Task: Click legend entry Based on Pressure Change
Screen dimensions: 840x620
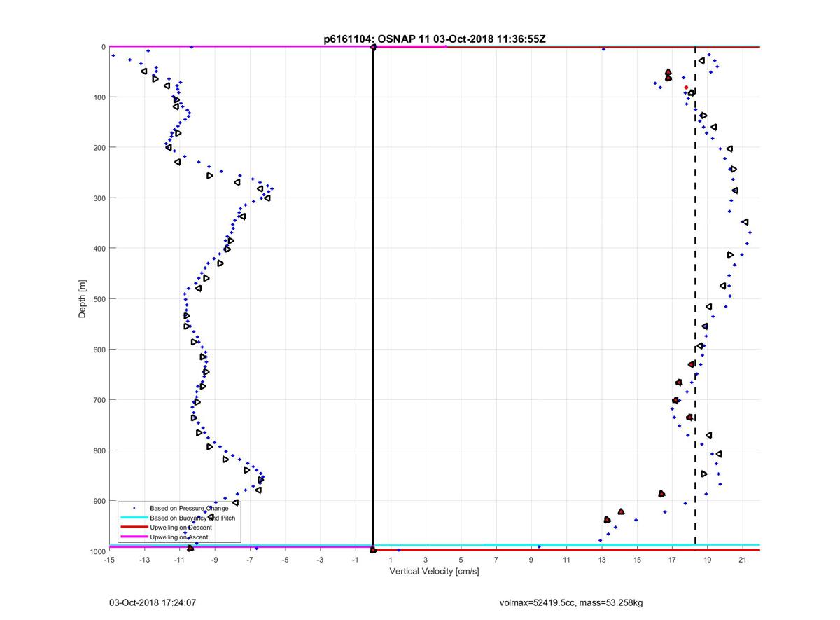Action: 189,507
